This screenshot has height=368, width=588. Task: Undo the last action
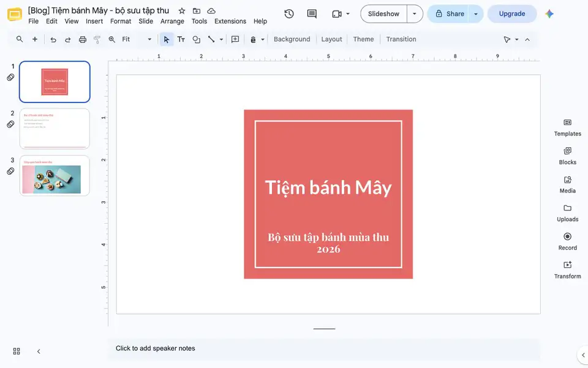coord(53,39)
